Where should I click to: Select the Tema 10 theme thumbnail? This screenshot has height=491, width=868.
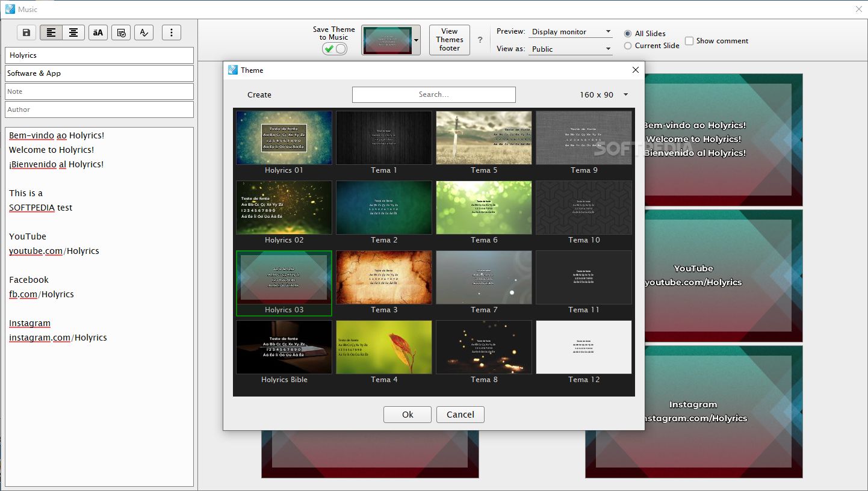[x=584, y=208]
